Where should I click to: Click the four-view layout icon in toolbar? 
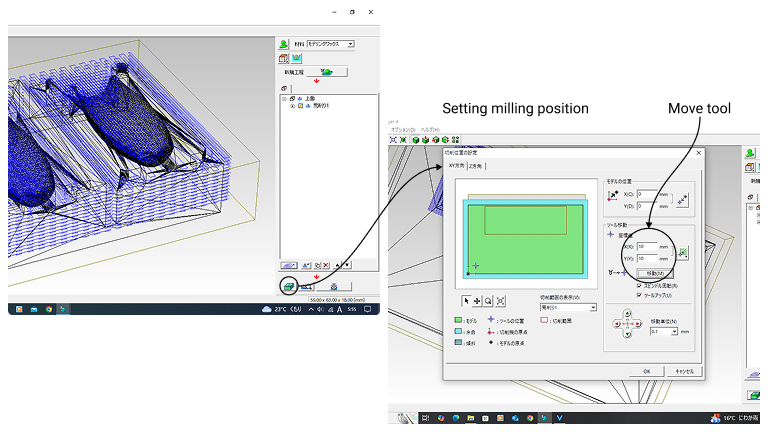pos(456,140)
